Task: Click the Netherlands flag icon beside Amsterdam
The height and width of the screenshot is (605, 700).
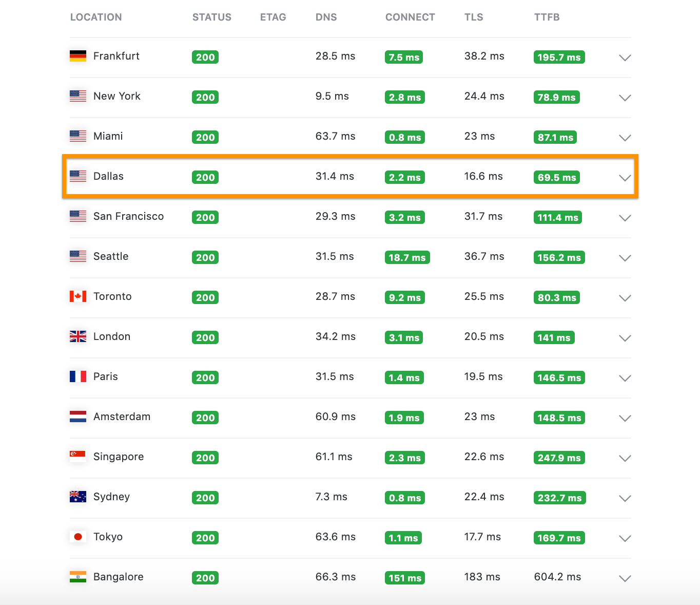Action: (78, 417)
